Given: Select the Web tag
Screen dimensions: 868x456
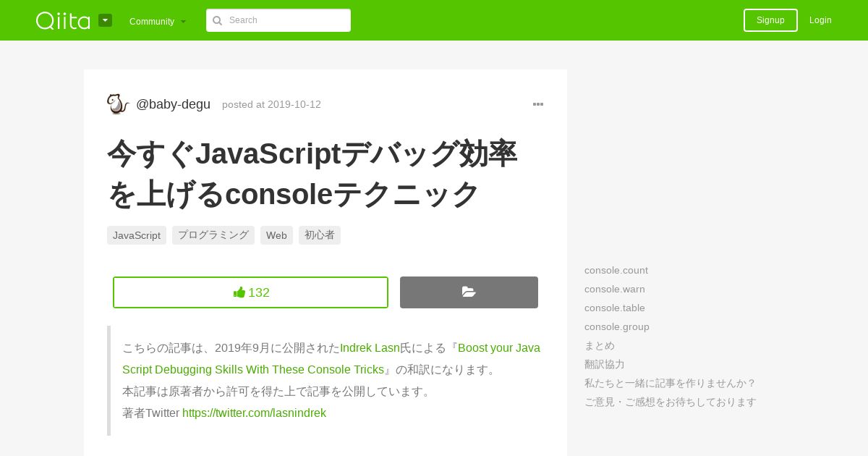Looking at the screenshot, I should (x=276, y=235).
